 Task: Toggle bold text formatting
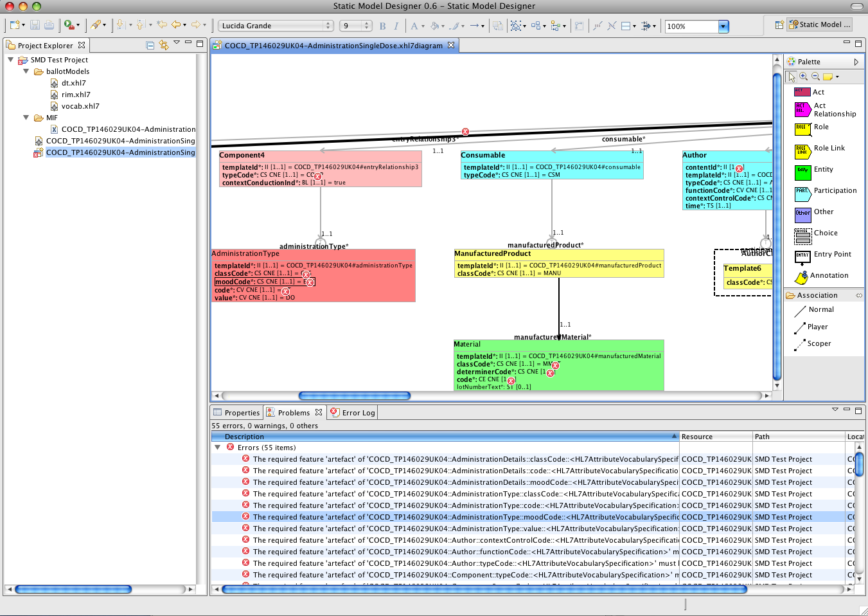383,26
